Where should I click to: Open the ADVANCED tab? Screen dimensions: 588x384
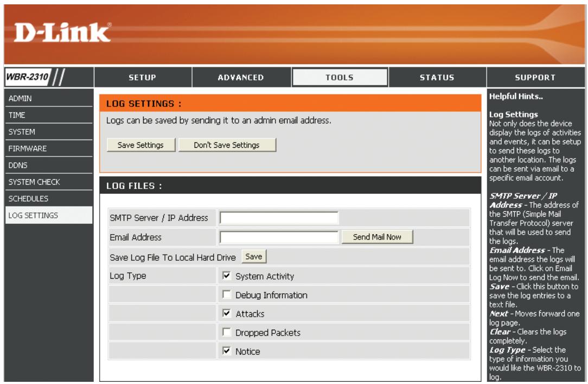pyautogui.click(x=241, y=77)
